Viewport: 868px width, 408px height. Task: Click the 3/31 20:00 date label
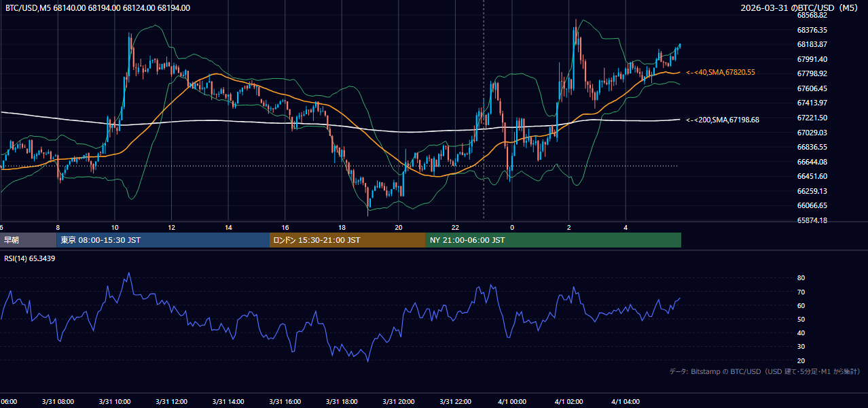(x=399, y=402)
